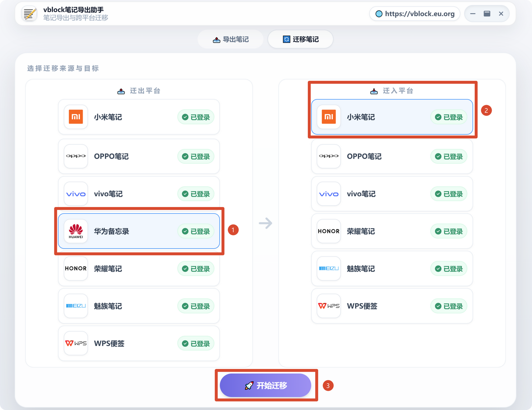Select WPS便签 as the 迁出平台 source
The image size is (532, 410).
coord(139,343)
